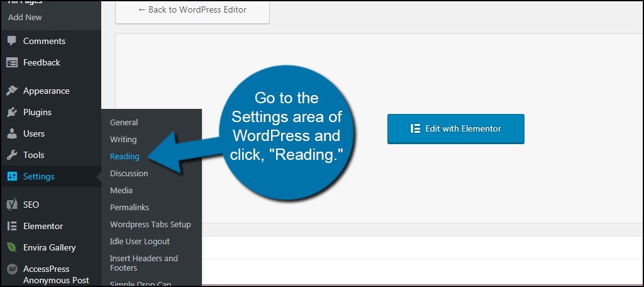644x287 pixels.
Task: Click the Plugins plug icon
Action: pos(12,112)
